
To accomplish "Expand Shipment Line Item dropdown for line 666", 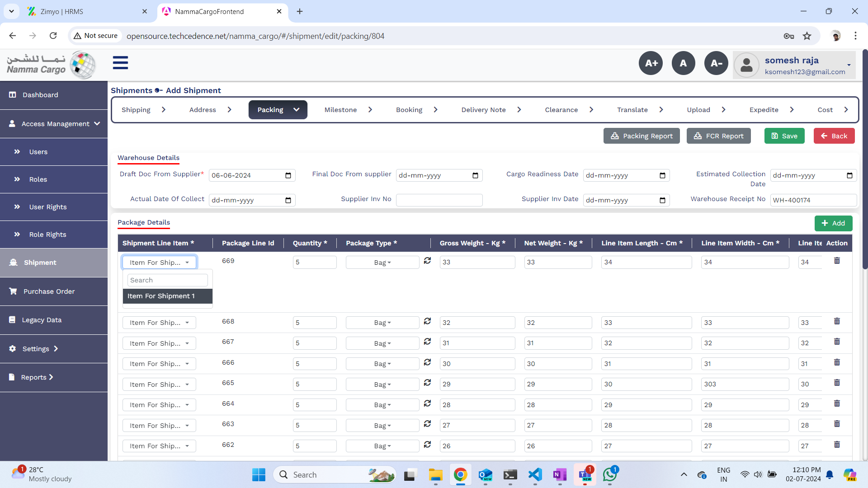I will click(x=159, y=364).
